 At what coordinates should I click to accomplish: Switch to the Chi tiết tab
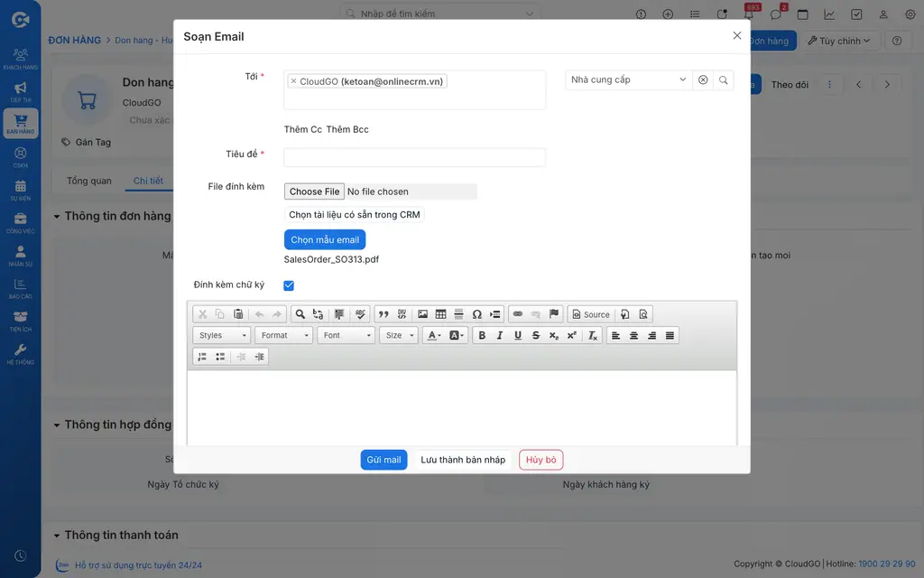click(x=149, y=181)
